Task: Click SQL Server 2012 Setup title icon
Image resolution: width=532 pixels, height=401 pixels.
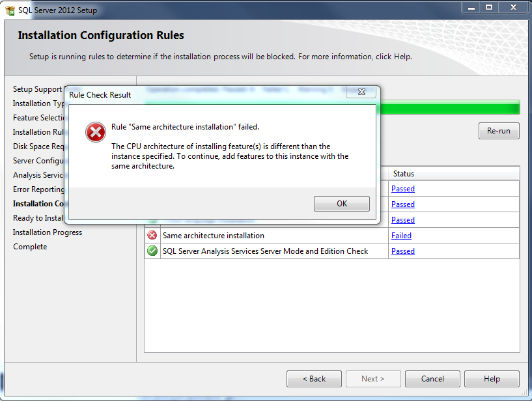Action: click(x=10, y=10)
